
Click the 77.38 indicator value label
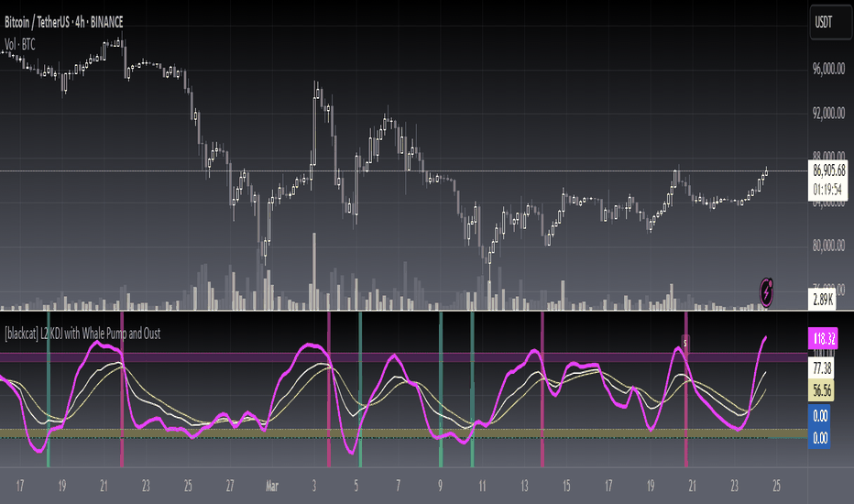(822, 369)
